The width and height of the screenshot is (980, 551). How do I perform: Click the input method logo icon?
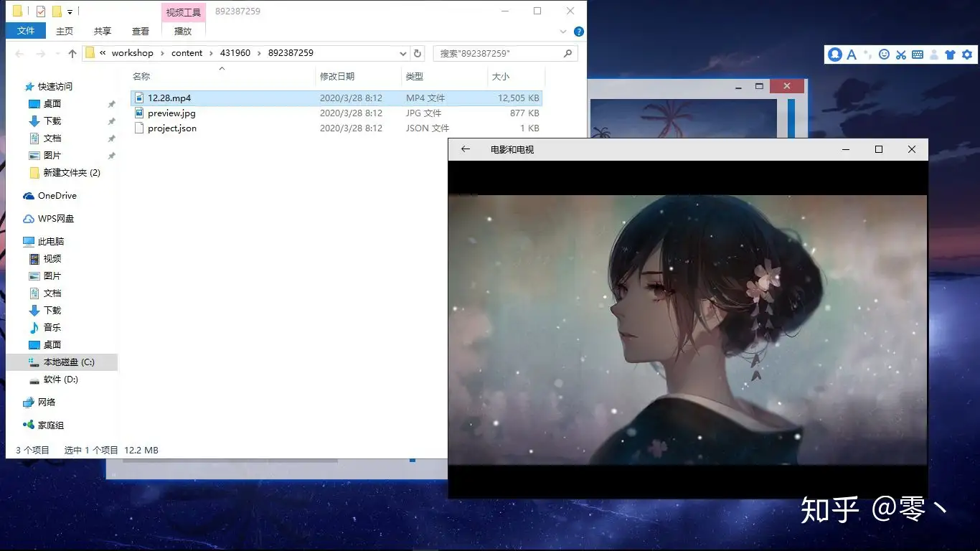(835, 55)
